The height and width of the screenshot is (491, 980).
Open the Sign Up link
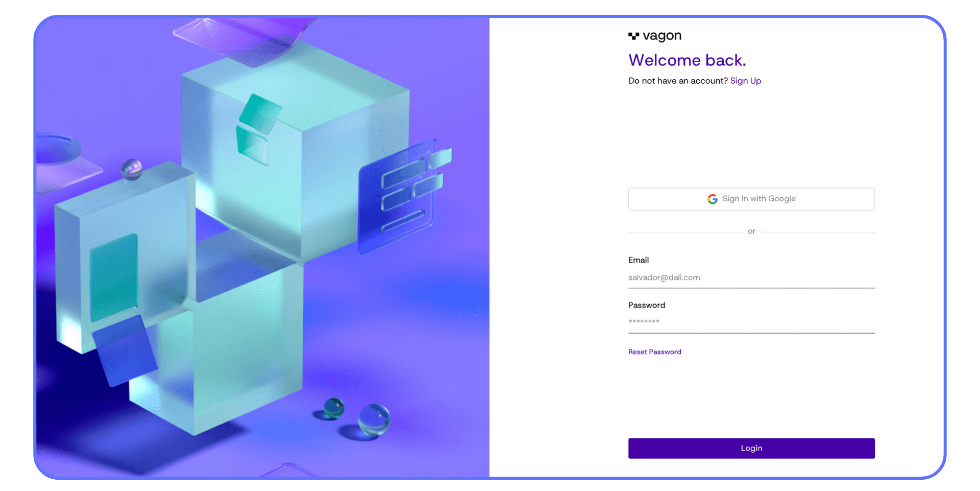(745, 81)
